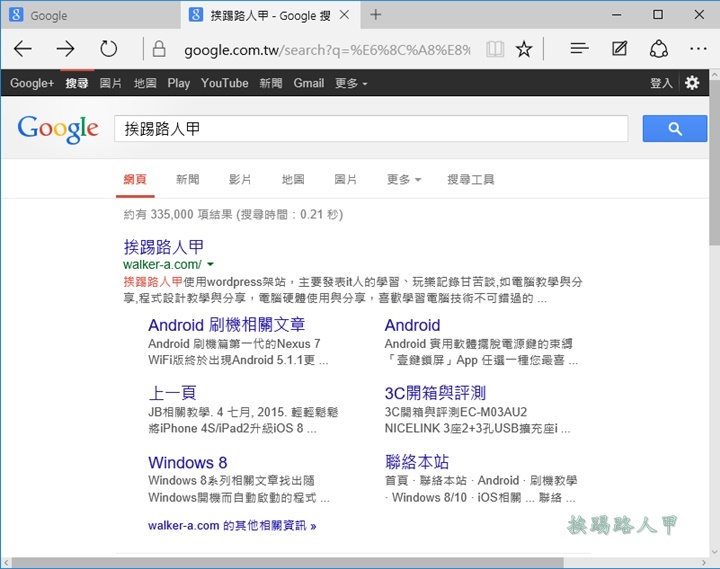Make a Web Note pencil icon
This screenshot has height=569, width=720.
[x=619, y=48]
